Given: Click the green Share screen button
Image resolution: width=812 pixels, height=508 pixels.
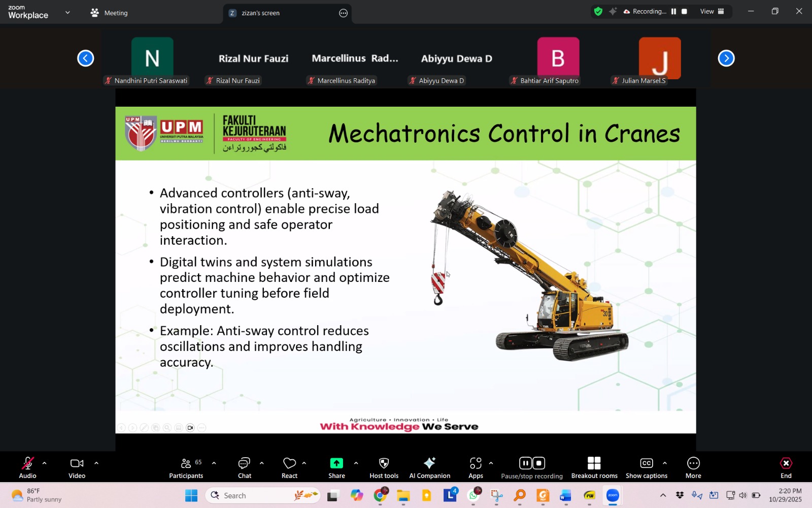Looking at the screenshot, I should coord(336,467).
